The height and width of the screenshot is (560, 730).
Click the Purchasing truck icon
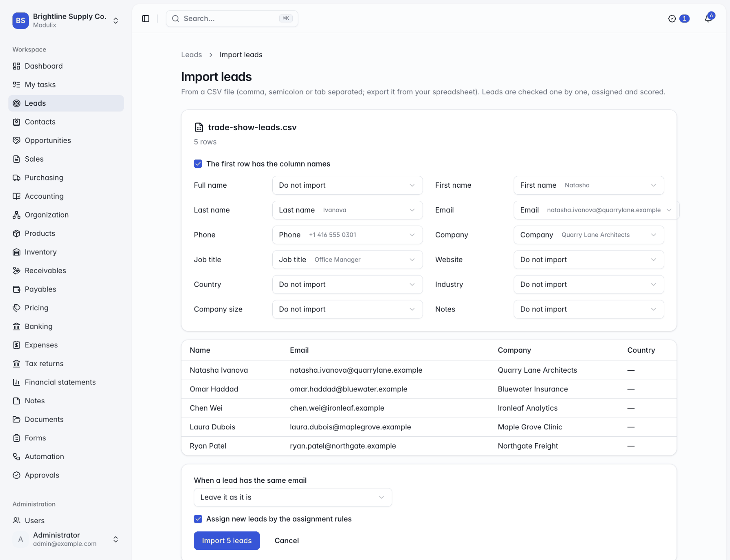tap(16, 178)
